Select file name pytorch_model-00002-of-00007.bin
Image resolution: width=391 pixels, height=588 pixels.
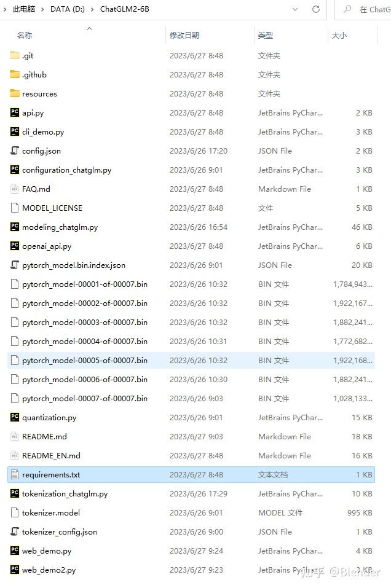(85, 303)
